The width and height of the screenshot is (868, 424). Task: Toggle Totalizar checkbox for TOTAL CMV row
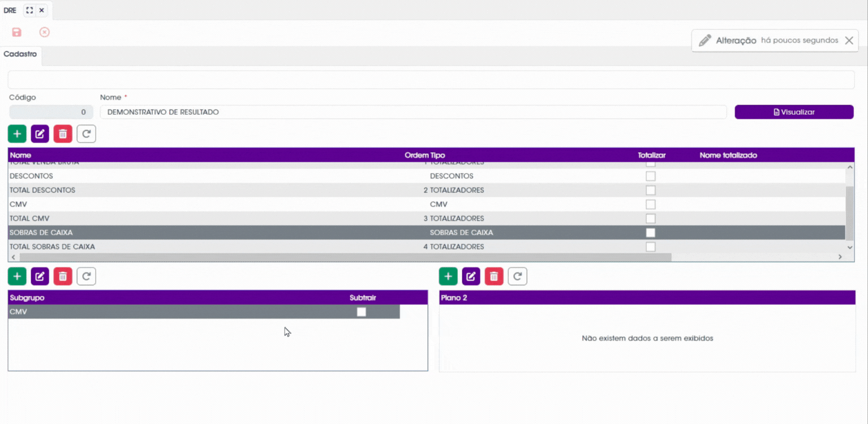(x=651, y=218)
